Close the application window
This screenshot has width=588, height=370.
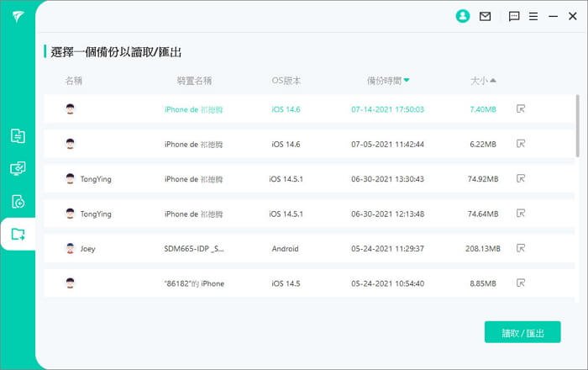tap(573, 16)
